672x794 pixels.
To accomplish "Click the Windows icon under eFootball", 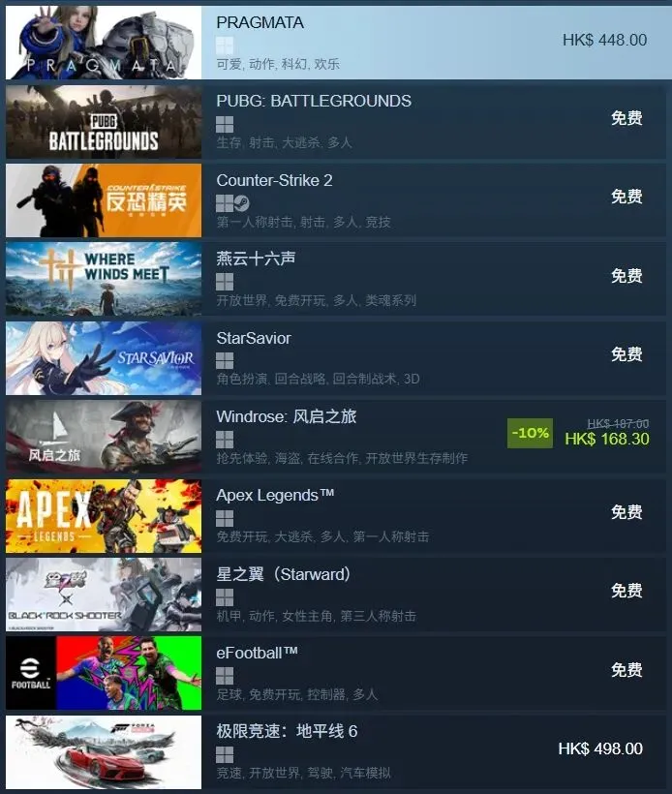I will pos(225,676).
